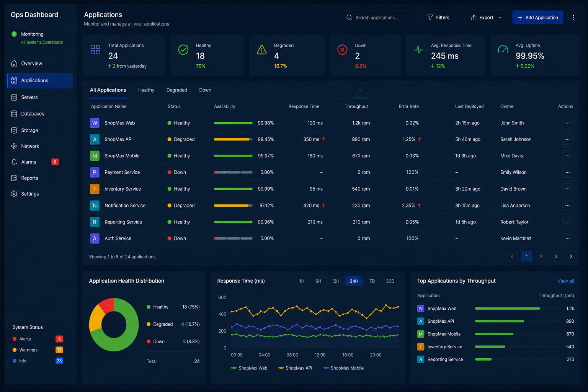The width and height of the screenshot is (588, 392).
Task: Go to next page chevron
Action: click(571, 256)
